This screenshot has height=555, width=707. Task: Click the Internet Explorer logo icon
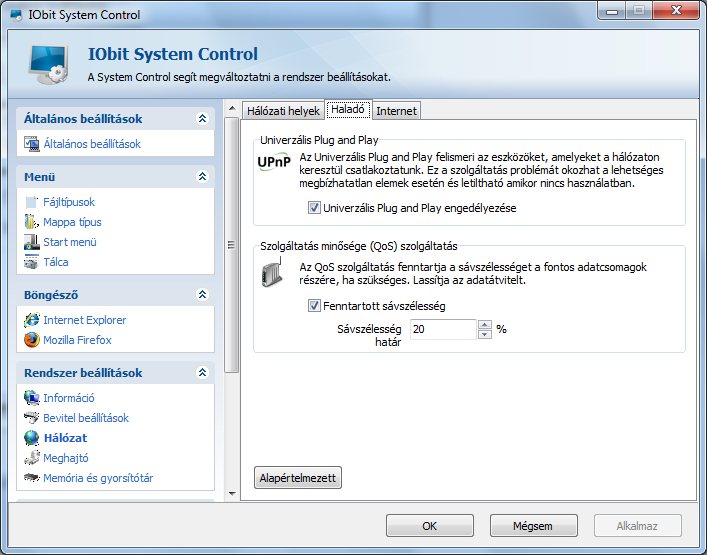coord(32,320)
